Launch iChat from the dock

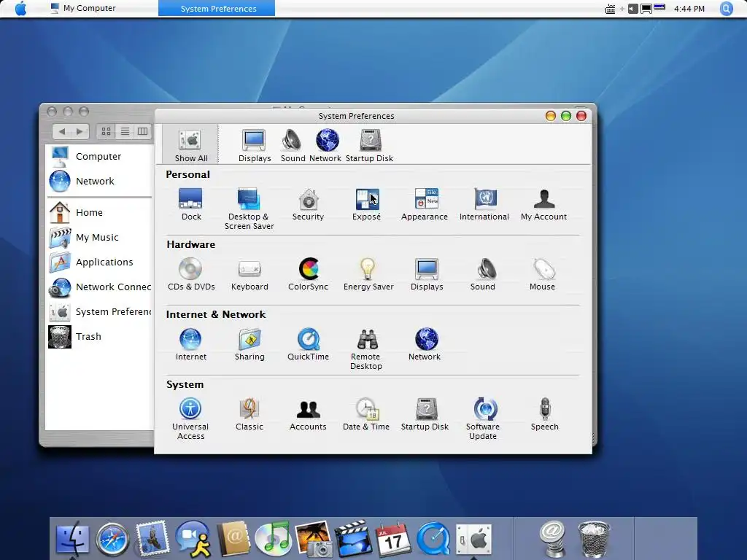(193, 539)
